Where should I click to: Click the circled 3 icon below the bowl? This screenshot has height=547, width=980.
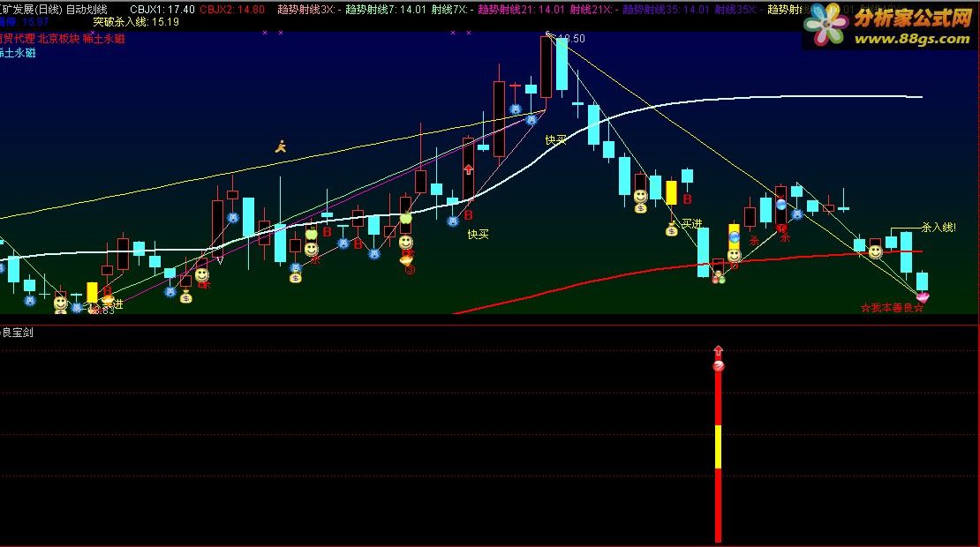[x=410, y=270]
